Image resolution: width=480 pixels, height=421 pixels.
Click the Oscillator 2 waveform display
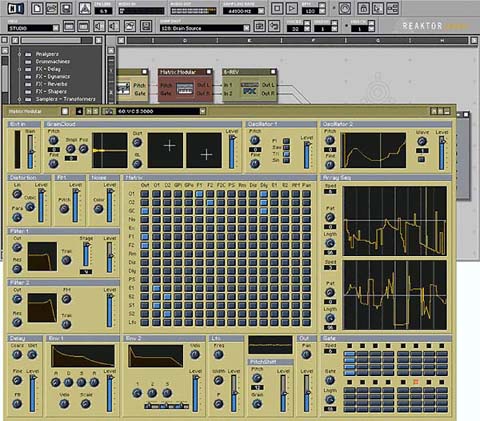point(374,150)
